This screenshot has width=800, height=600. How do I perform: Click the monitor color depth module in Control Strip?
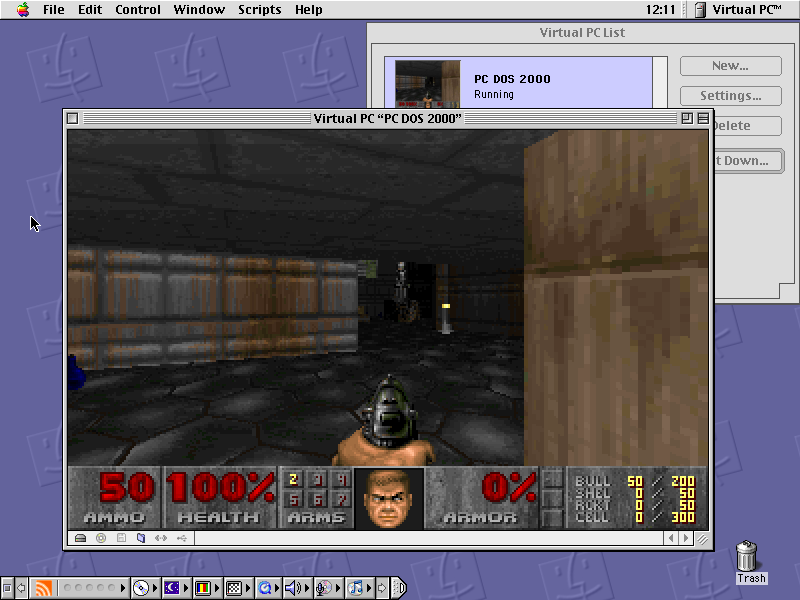point(203,588)
